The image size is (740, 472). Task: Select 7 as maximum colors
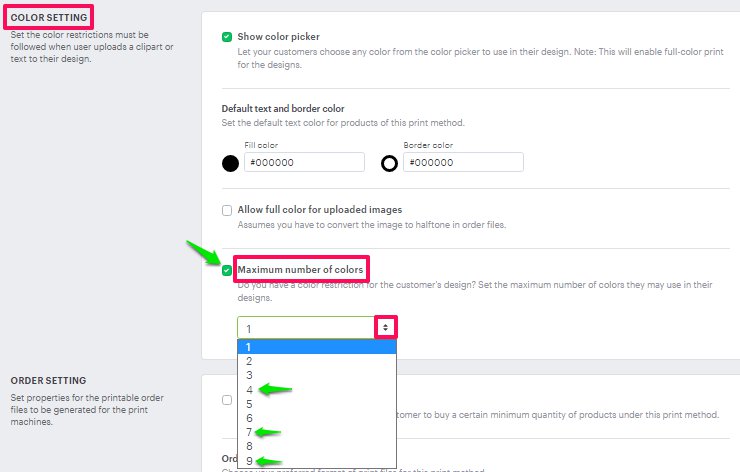(x=317, y=432)
